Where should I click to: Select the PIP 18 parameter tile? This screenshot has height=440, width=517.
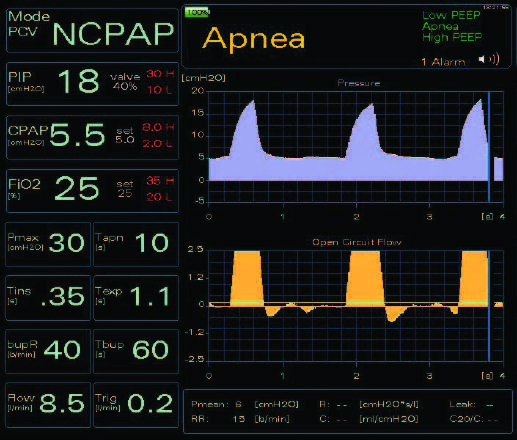(92, 84)
